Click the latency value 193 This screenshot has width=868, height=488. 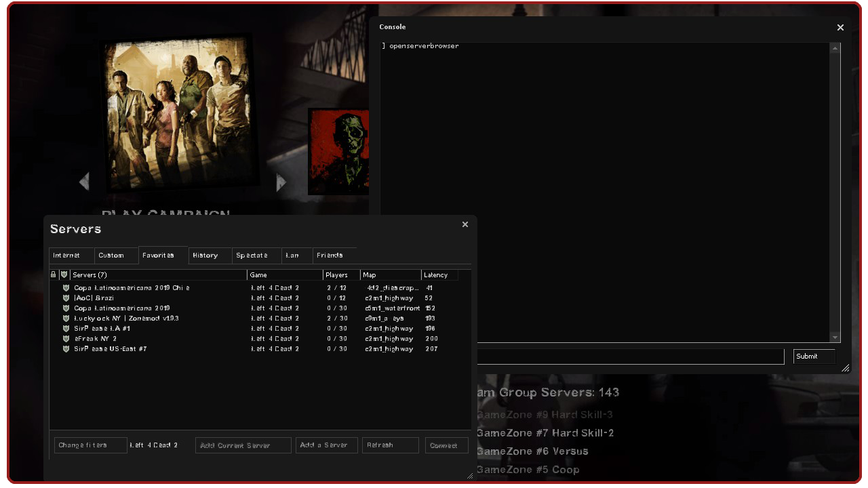(x=431, y=319)
